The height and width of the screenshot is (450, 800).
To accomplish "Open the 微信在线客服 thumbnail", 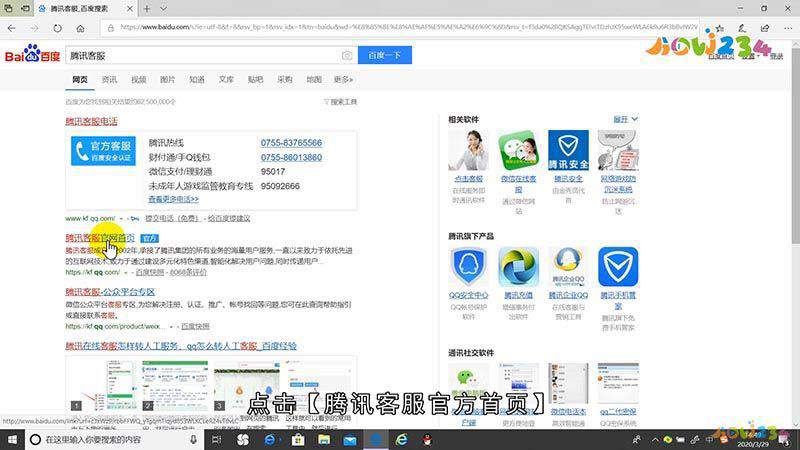I will pos(518,150).
